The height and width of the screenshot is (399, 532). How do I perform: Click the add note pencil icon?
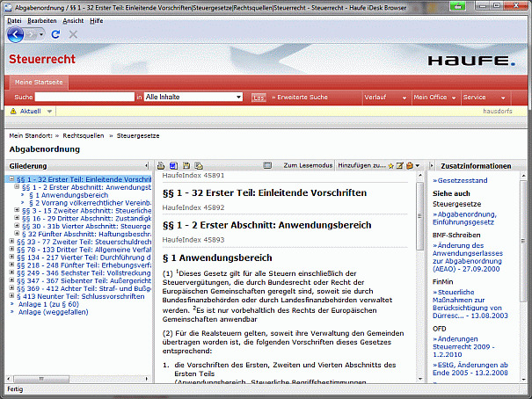coord(400,165)
